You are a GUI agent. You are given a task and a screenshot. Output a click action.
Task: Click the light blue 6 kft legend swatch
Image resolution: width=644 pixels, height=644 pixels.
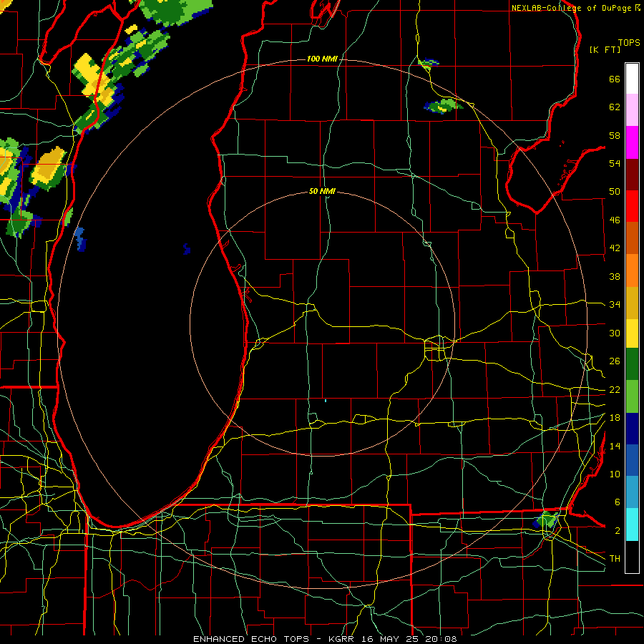tap(632, 492)
